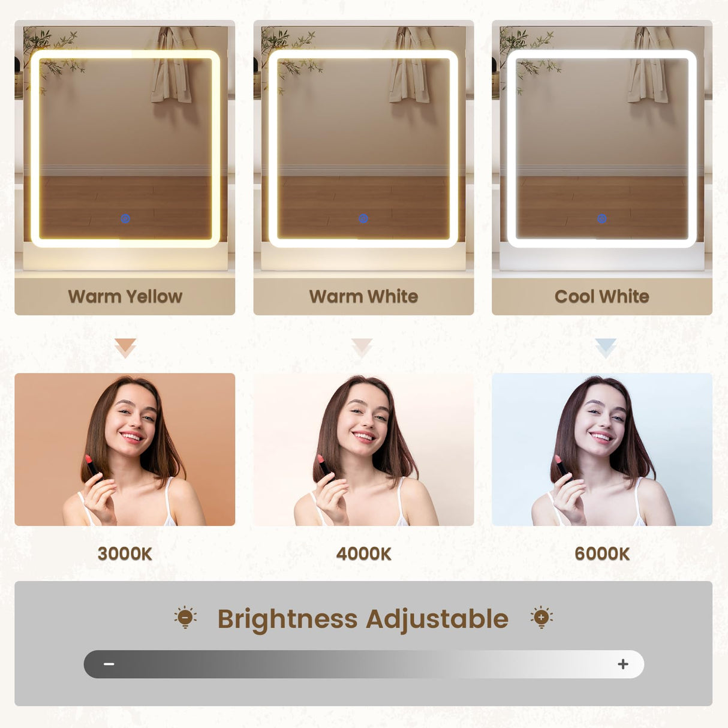Tap the blue touch button on Cool White mirror
This screenshot has width=728, height=728.
pyautogui.click(x=602, y=219)
